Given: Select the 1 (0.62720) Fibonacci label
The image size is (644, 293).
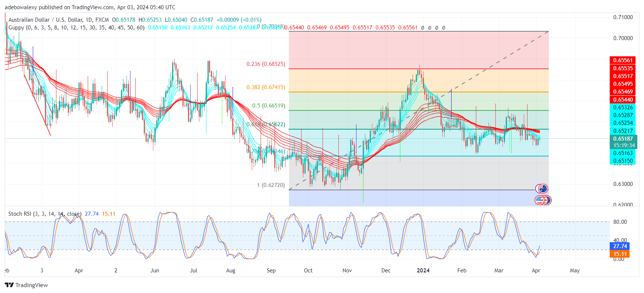Looking at the screenshot, I should (x=271, y=185).
